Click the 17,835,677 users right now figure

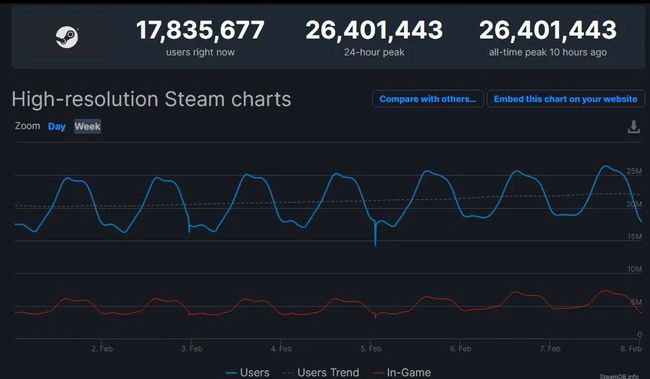(200, 30)
